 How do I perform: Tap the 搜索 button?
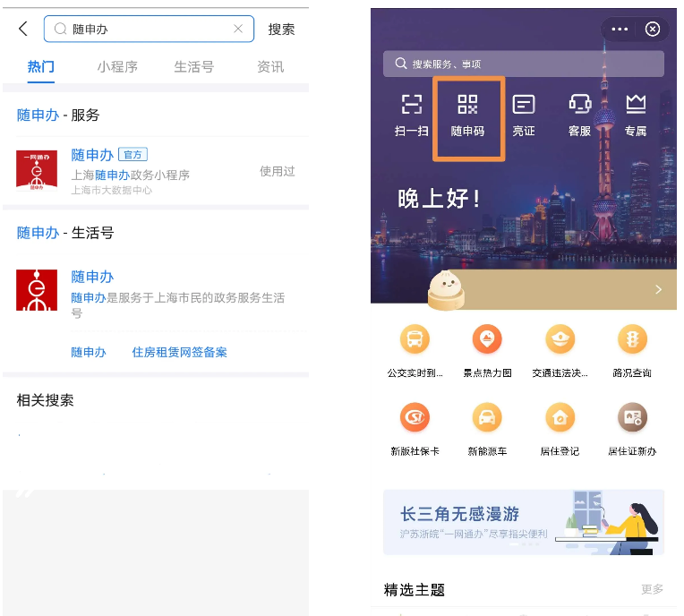pos(281,30)
